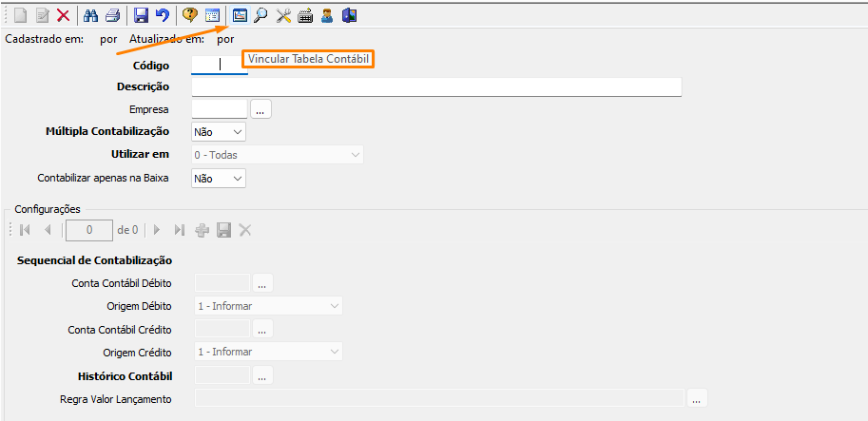
Task: Click ellipsis button for Conta Contábil Débito
Action: click(263, 283)
